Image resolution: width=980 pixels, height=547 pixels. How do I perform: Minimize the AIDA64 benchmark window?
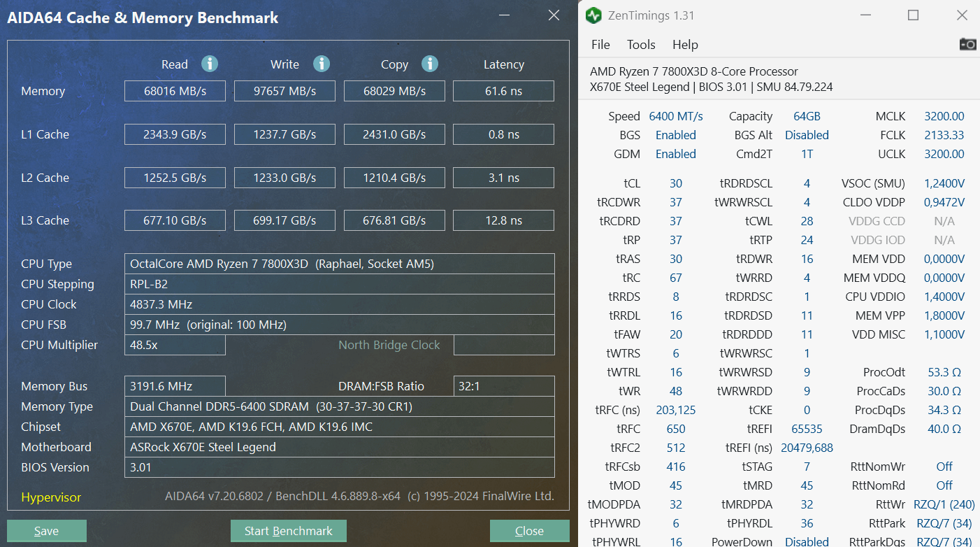[x=505, y=15]
